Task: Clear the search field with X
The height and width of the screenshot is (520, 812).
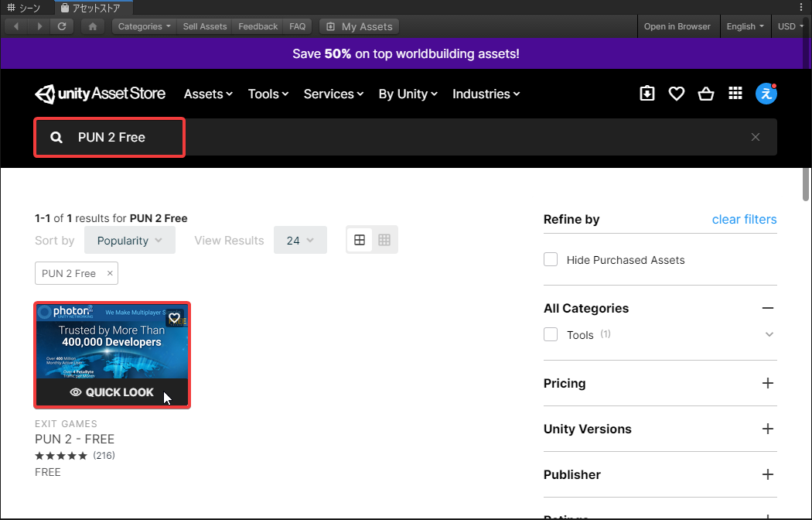Action: (x=756, y=137)
